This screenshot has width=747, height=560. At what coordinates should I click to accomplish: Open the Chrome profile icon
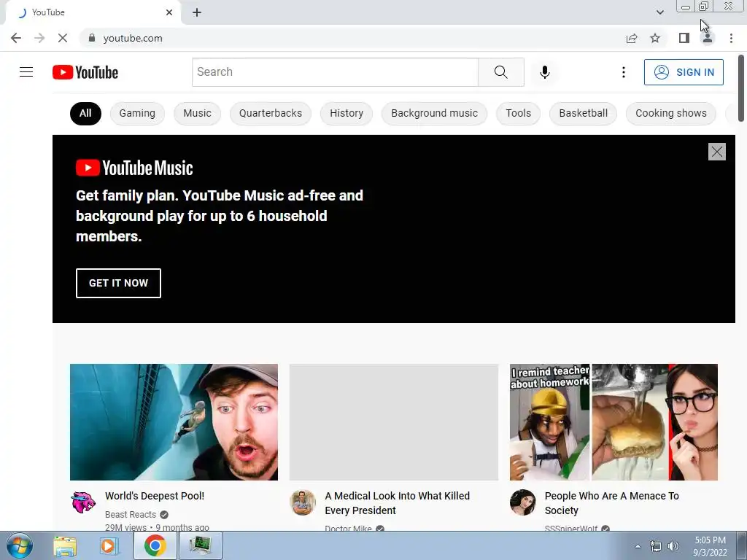708,38
